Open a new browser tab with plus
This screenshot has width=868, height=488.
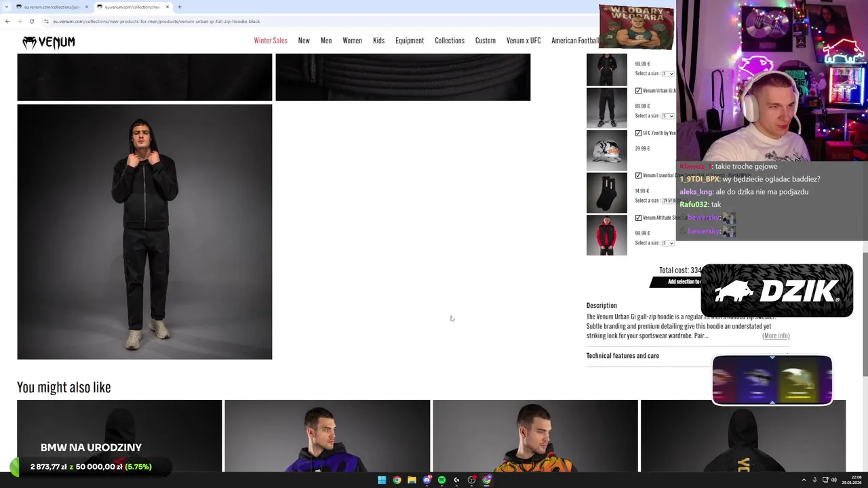tap(179, 7)
